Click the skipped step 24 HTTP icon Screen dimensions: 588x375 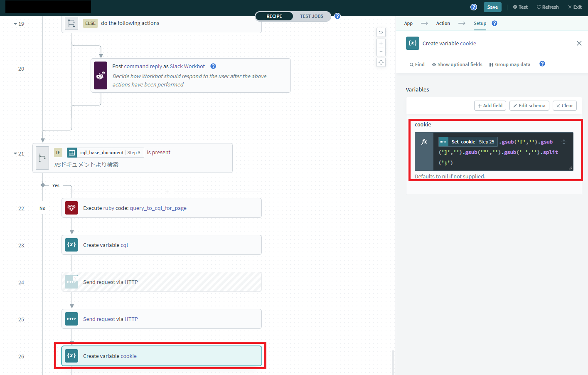point(71,282)
